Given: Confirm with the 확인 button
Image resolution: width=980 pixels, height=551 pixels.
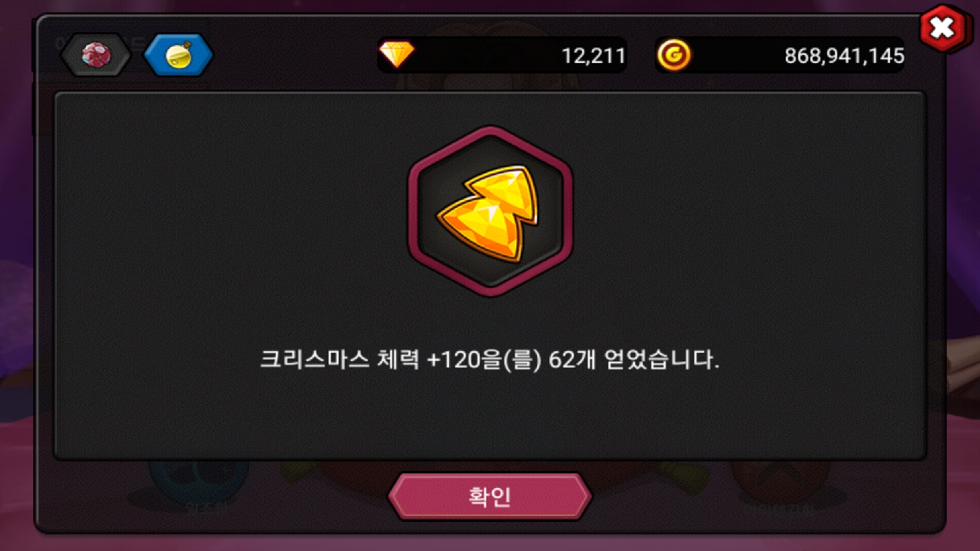Looking at the screenshot, I should coord(490,496).
